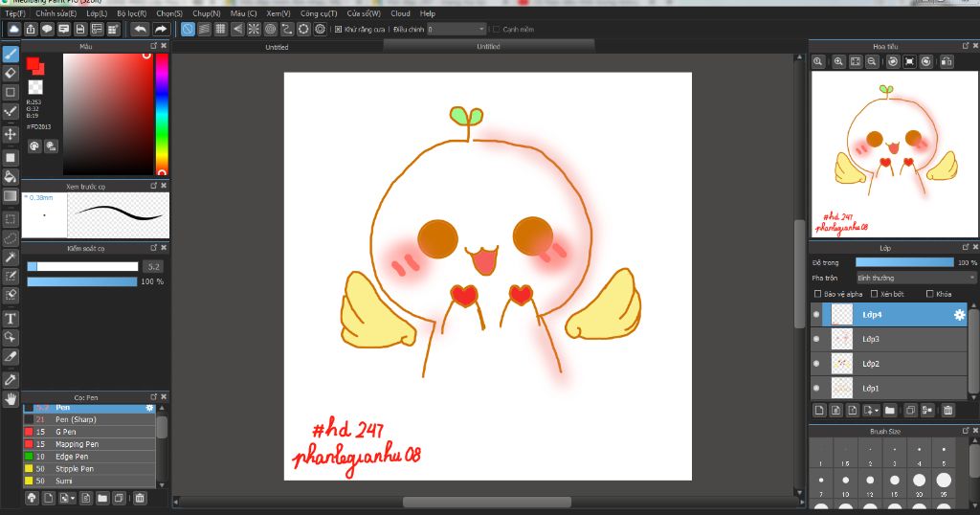The image size is (980, 515).
Task: Hide the Lớp2 layer
Action: (816, 363)
